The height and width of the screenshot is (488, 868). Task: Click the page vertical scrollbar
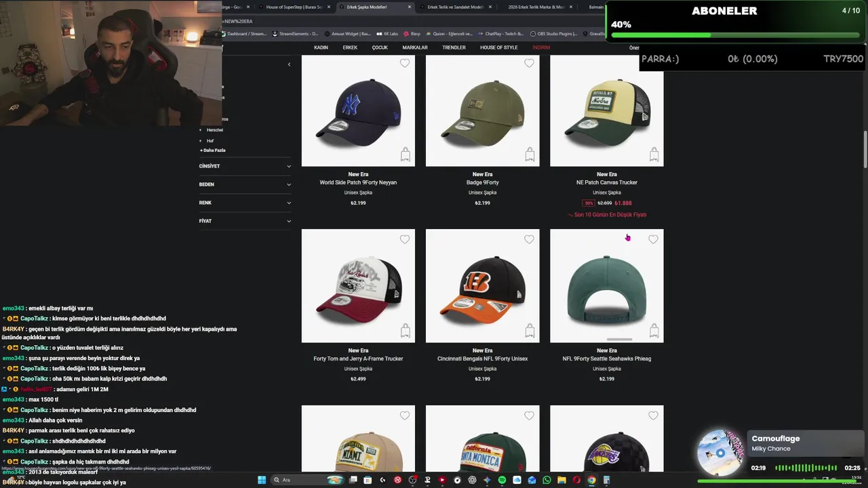pos(865,149)
